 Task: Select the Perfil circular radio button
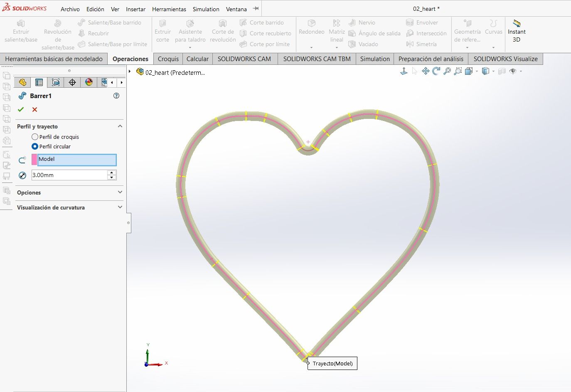coord(35,146)
